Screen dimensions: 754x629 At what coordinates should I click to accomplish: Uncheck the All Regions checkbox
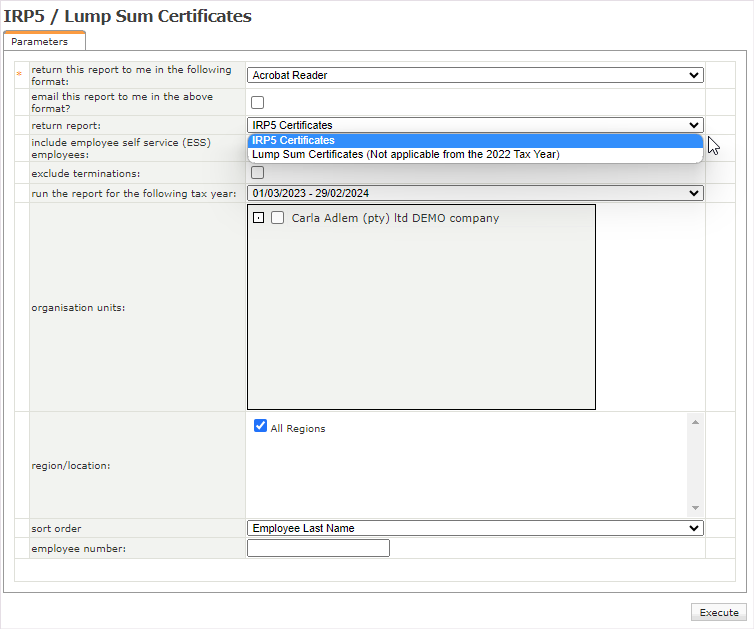(261, 426)
